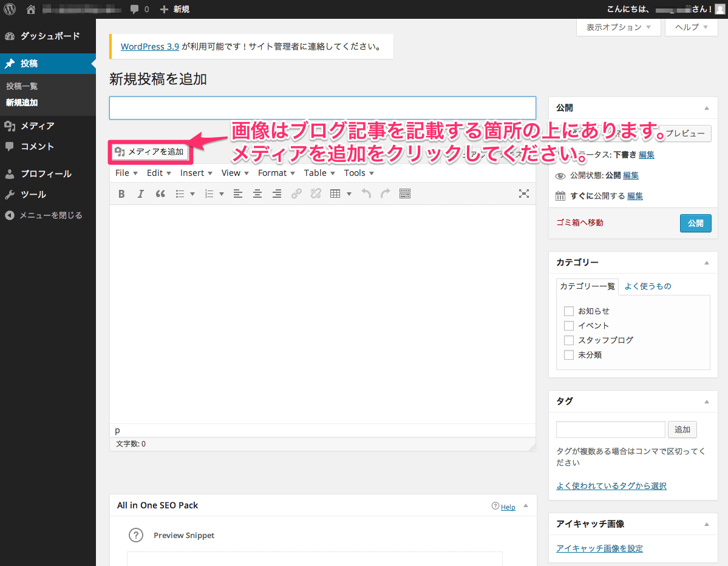
Task: Open the Format menu dropdown
Action: 276,173
